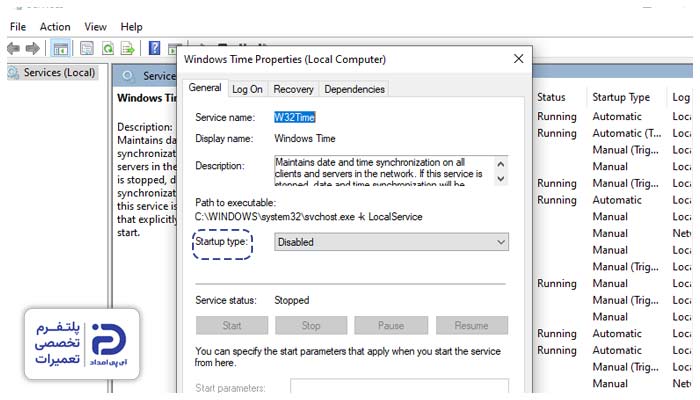Click the Back arrow toolbar icon
Viewport: 700px width, 400px height.
pyautogui.click(x=13, y=48)
